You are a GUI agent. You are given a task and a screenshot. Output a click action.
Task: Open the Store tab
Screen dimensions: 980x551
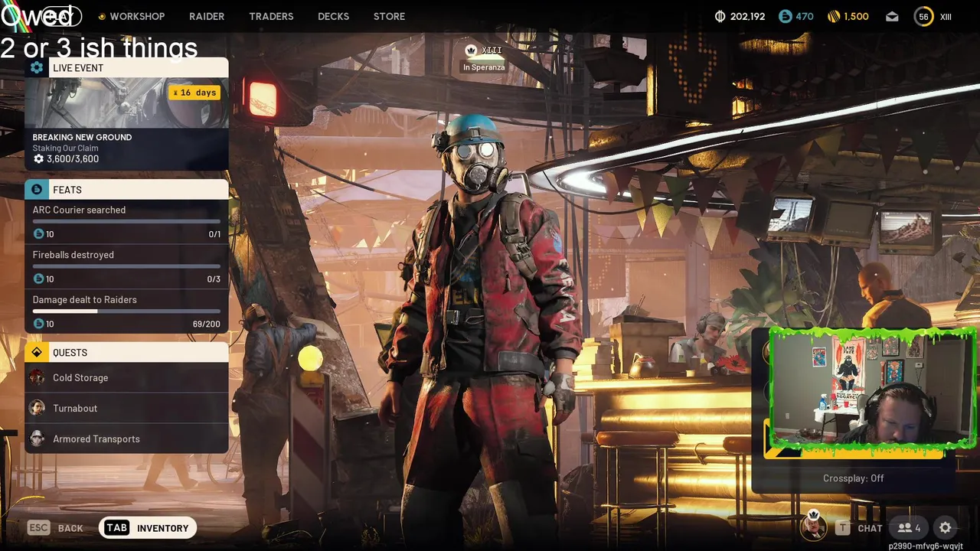click(x=389, y=16)
